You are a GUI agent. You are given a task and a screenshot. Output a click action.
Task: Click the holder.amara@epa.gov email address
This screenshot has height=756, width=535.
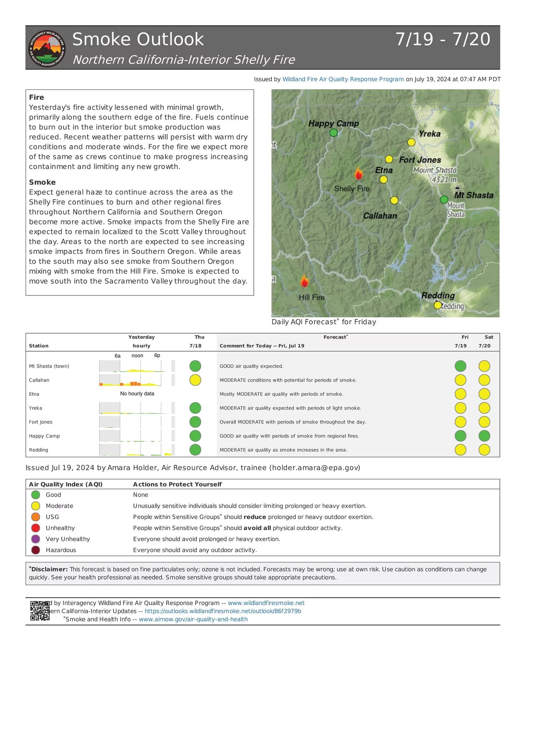pos(315,468)
